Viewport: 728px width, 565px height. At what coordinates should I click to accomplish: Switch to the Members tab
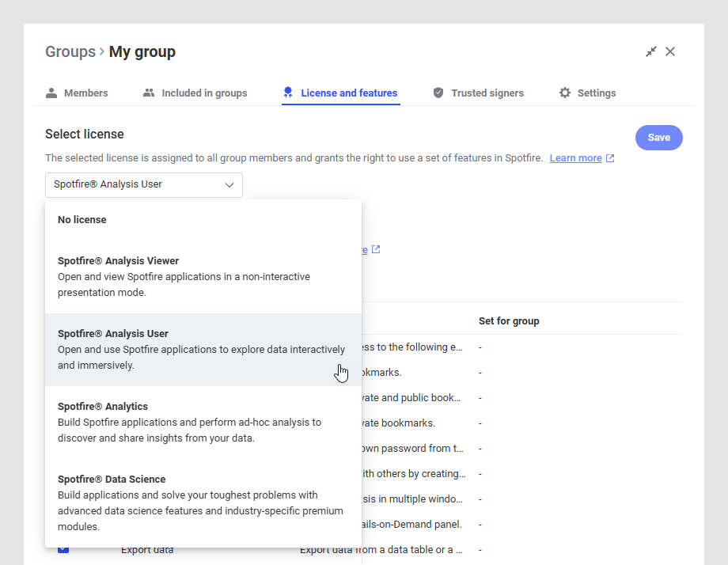pyautogui.click(x=85, y=93)
